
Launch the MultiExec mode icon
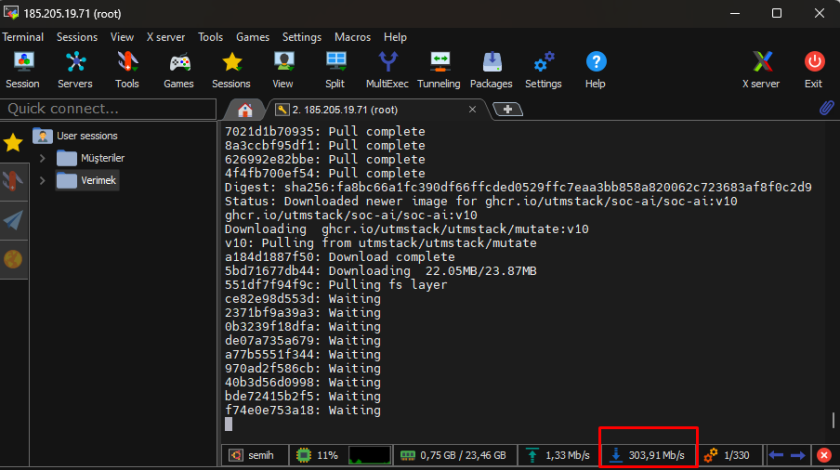pos(385,69)
